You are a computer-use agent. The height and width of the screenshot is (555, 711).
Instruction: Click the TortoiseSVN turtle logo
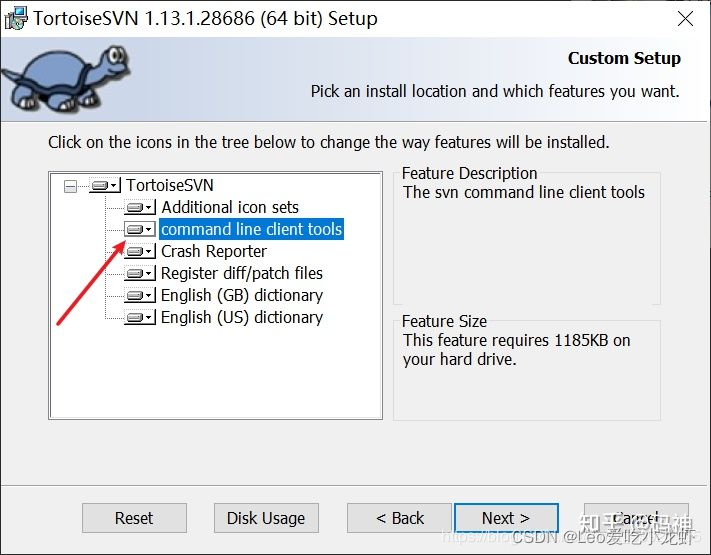pyautogui.click(x=67, y=78)
